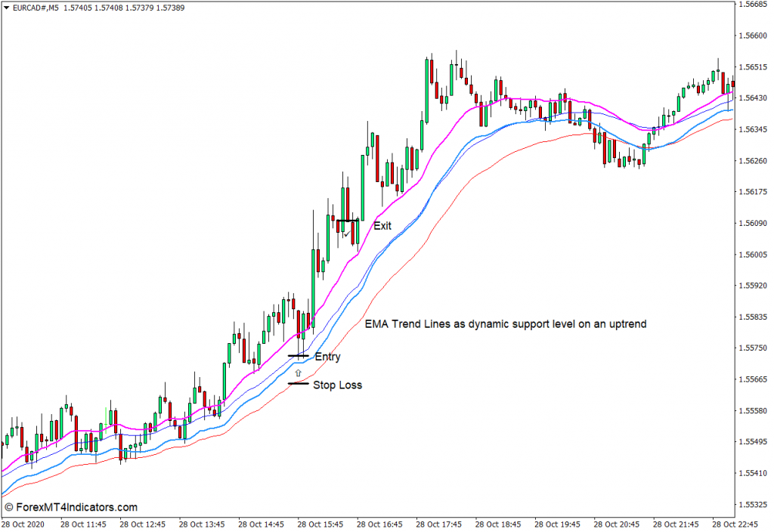Image resolution: width=774 pixels, height=532 pixels.
Task: Click the black Stop Loss horizontal line marker
Action: (x=299, y=383)
